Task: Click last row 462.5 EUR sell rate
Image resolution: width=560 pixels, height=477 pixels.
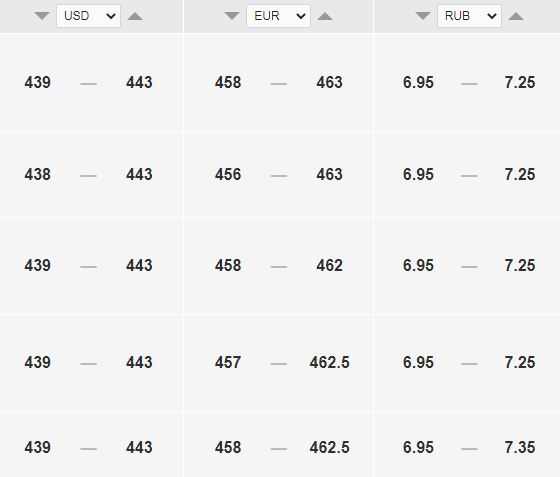Action: [329, 447]
